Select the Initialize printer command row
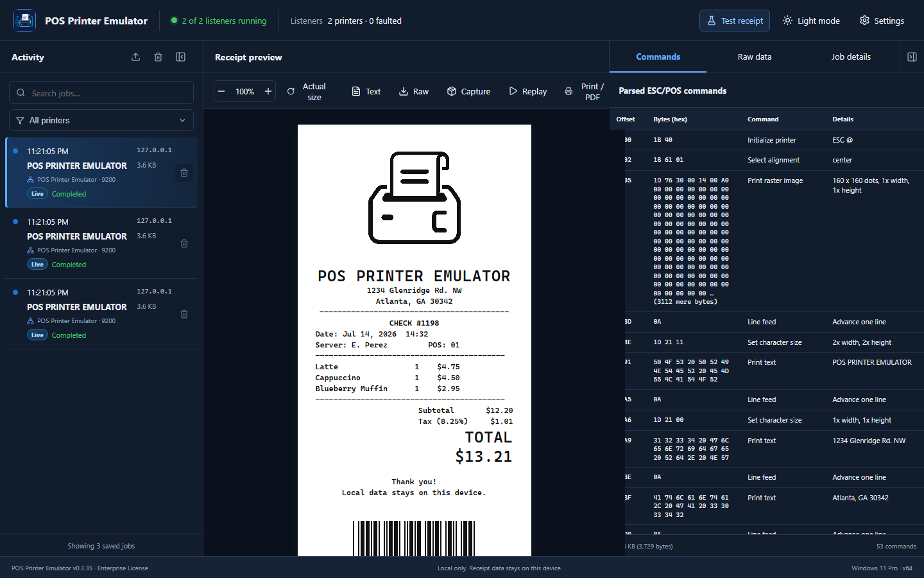924x578 pixels. (767, 140)
